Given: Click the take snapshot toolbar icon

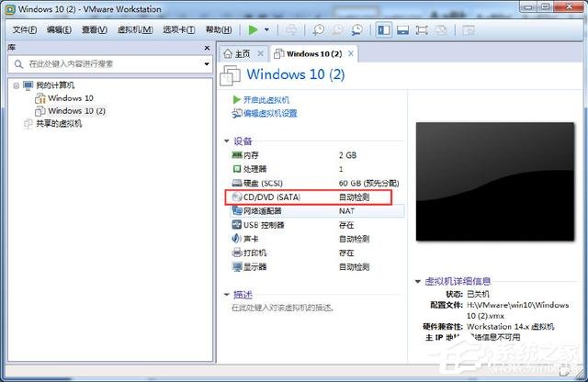Looking at the screenshot, I should click(x=319, y=29).
